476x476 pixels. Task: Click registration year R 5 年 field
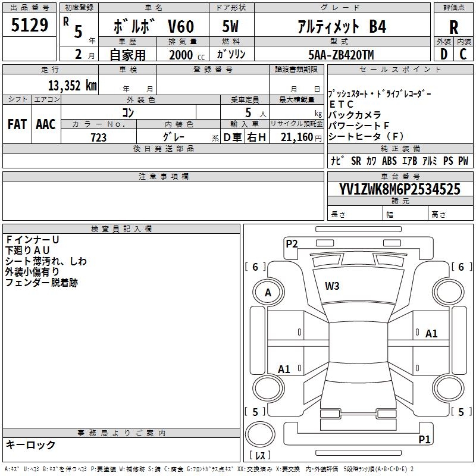tap(79, 29)
